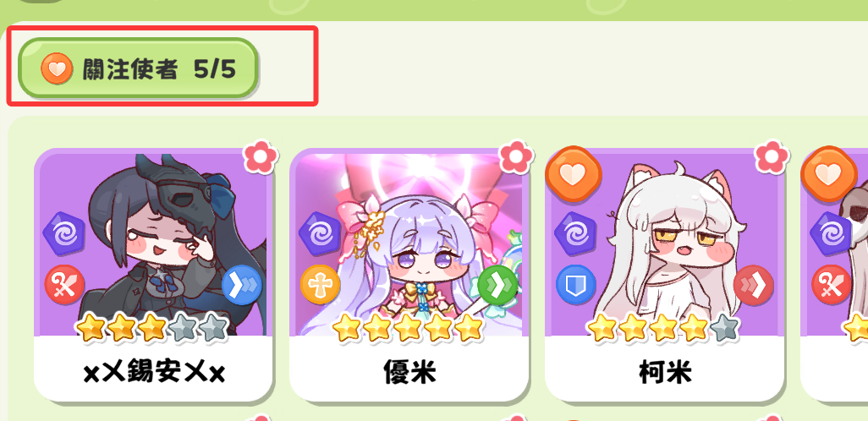Click green double-chevron icon on 優米 card
The height and width of the screenshot is (421, 868).
pos(498,286)
